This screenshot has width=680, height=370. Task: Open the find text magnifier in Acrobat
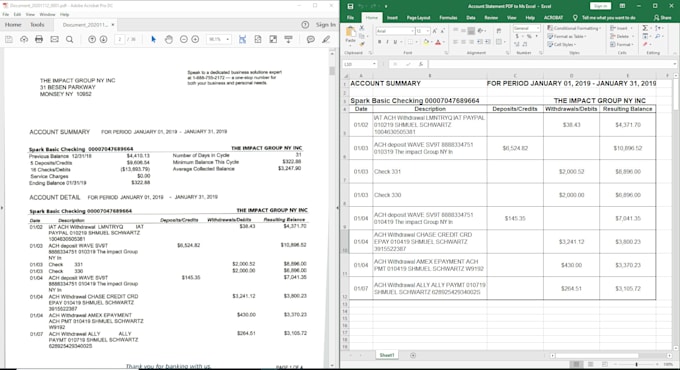[x=69, y=39]
